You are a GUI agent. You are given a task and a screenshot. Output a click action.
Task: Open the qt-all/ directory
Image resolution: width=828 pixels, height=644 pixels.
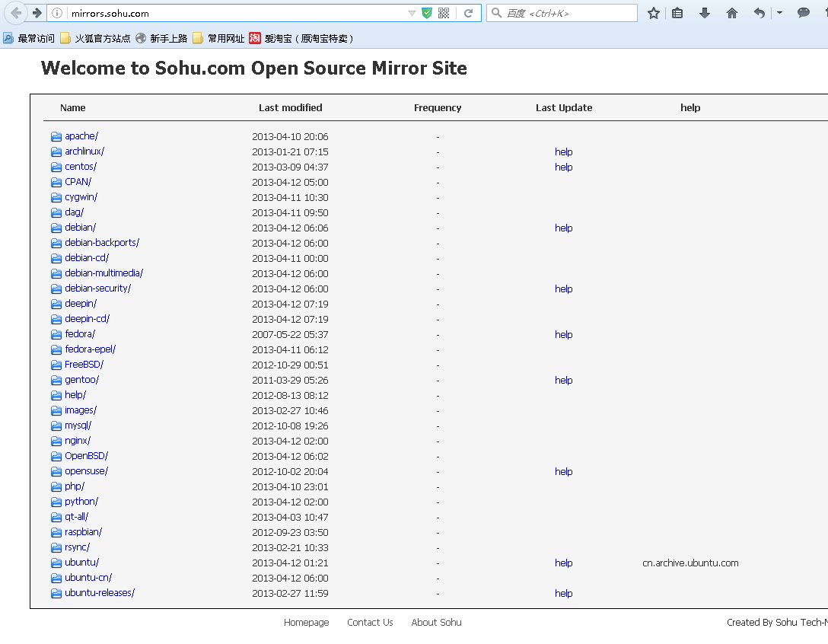point(77,517)
